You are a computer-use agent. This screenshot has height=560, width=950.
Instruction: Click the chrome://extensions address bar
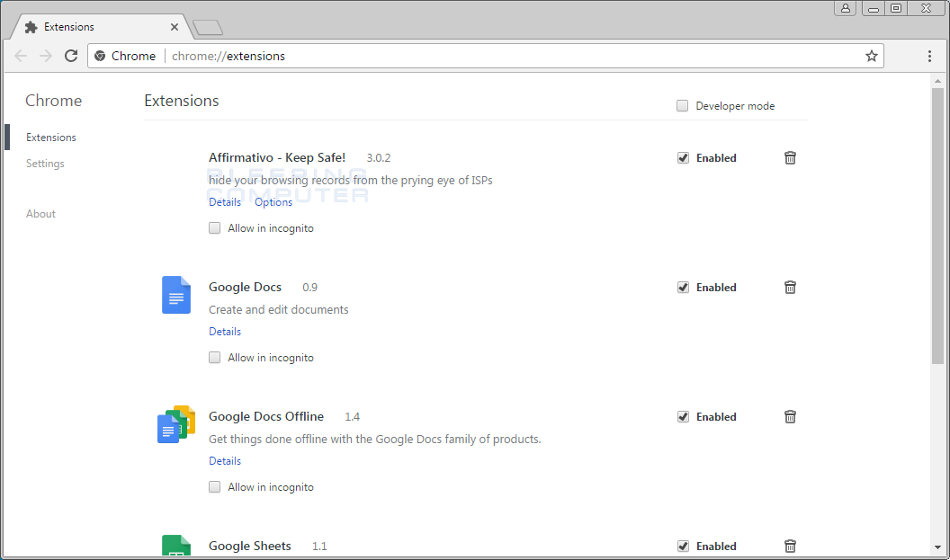[485, 57]
